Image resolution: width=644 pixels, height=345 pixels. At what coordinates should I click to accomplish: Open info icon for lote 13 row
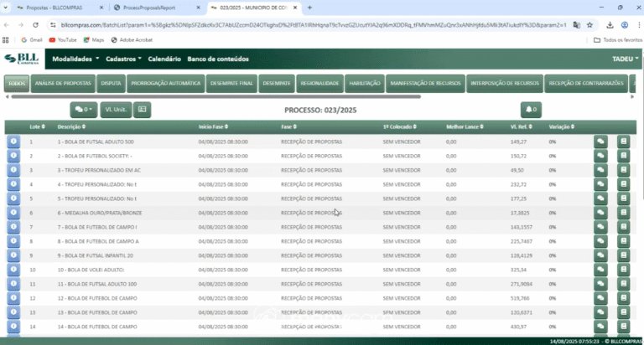click(13, 312)
